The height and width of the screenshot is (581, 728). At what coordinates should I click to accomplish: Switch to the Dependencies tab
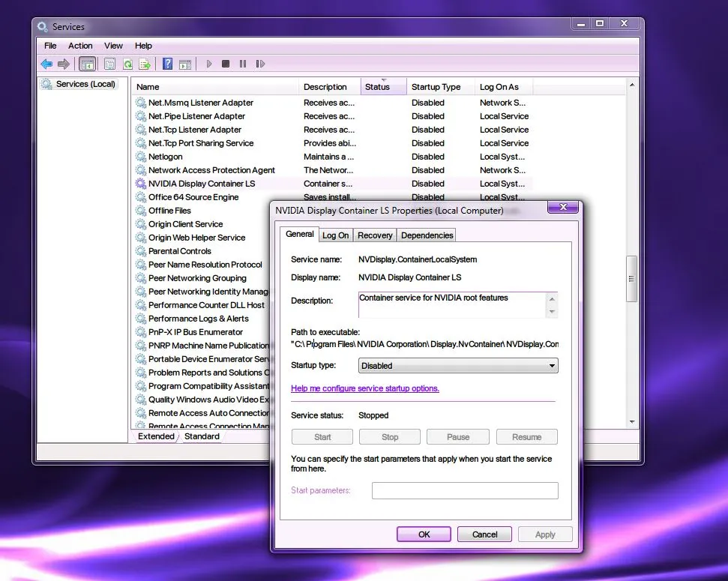click(427, 235)
